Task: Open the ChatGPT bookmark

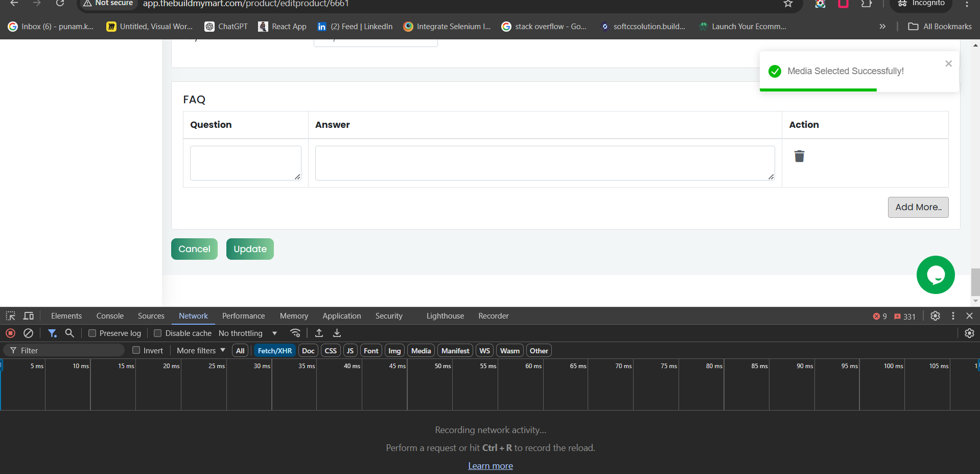Action: click(x=226, y=27)
